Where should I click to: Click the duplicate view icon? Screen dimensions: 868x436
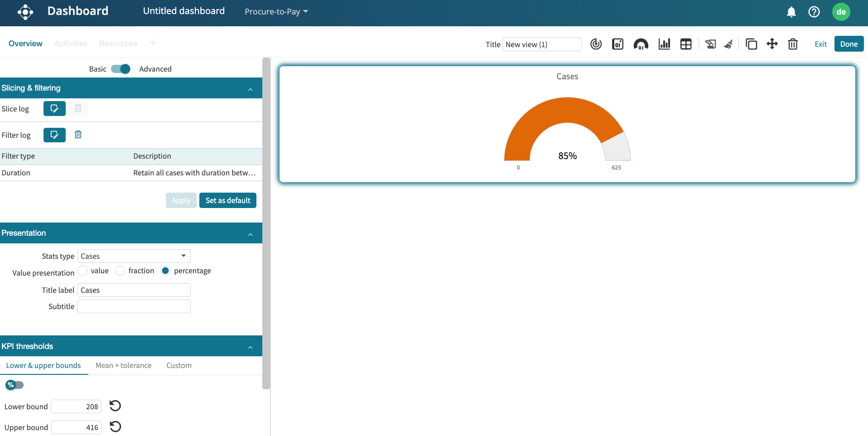(x=751, y=44)
